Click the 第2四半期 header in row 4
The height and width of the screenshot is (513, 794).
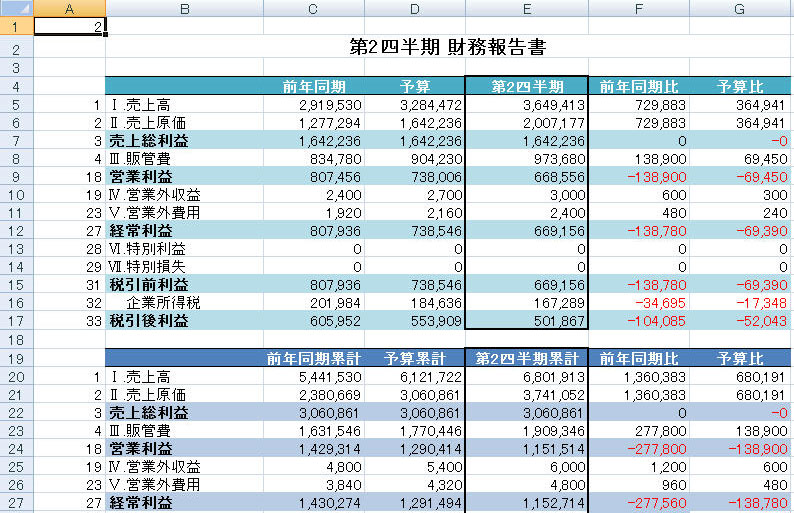point(527,87)
